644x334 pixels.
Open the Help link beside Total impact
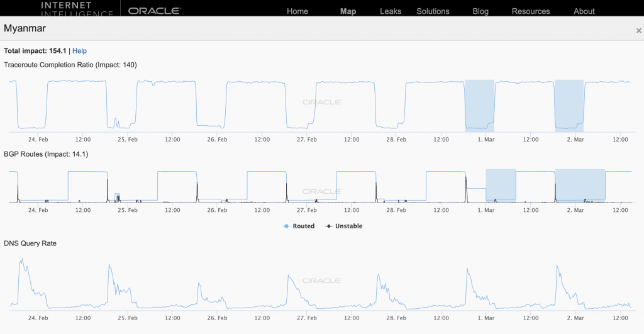pyautogui.click(x=79, y=51)
